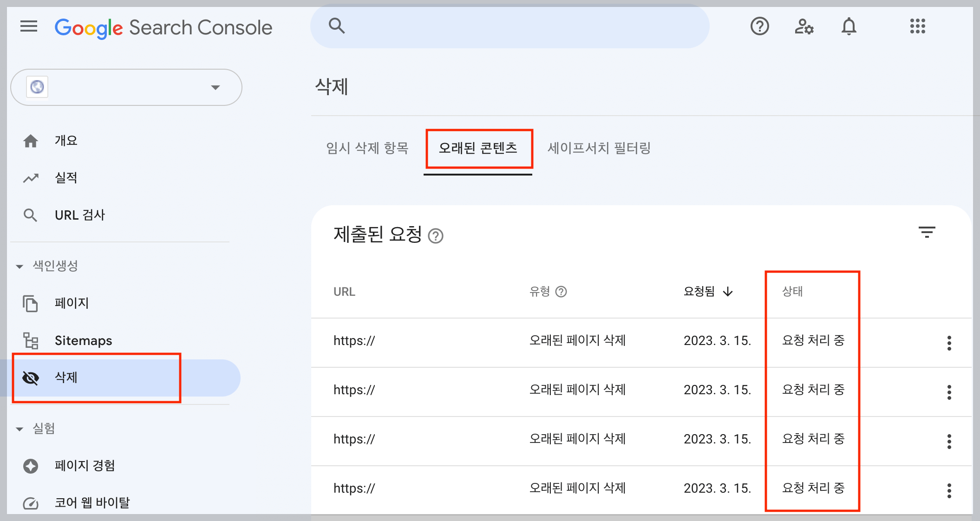This screenshot has height=521, width=980.
Task: Open the Google apps grid icon
Action: pos(917,26)
